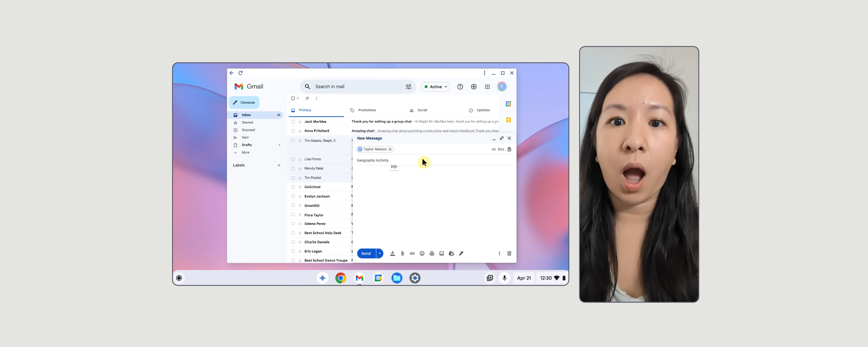Select the Jack Marbles email checkbox
The width and height of the screenshot is (868, 347).
coord(293,122)
